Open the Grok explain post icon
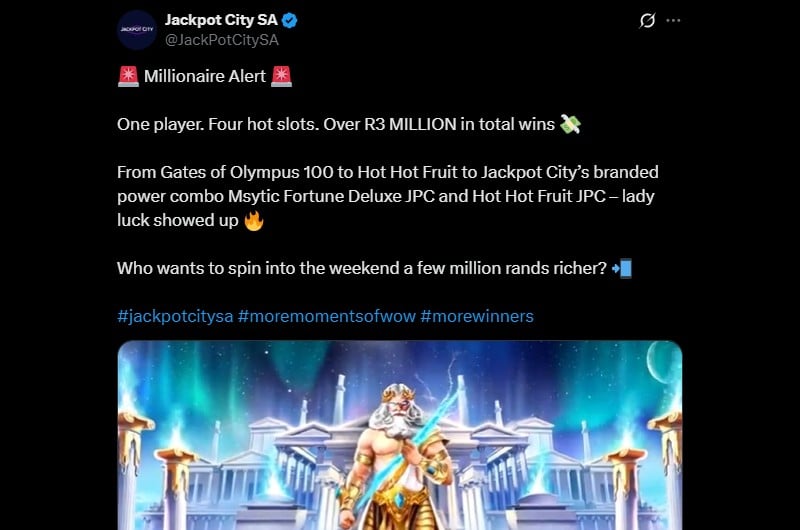The width and height of the screenshot is (800, 530). (x=647, y=20)
